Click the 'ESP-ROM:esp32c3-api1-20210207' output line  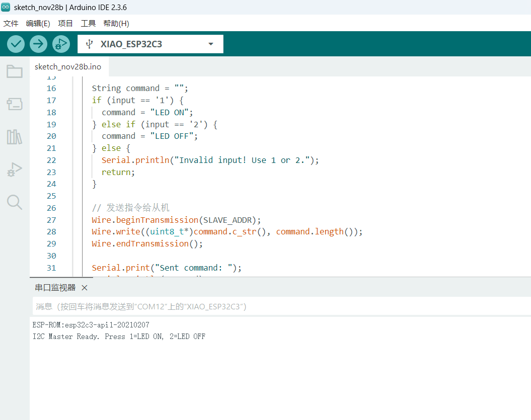91,325
